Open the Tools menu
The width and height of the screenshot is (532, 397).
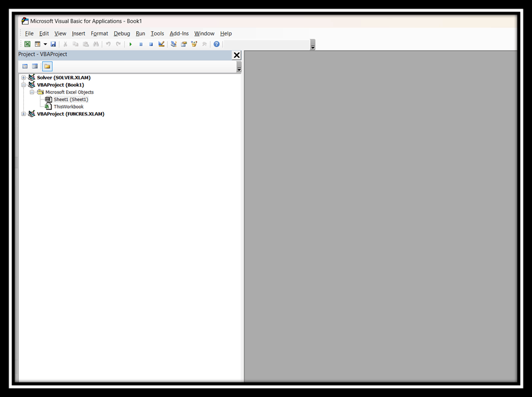[x=157, y=34]
